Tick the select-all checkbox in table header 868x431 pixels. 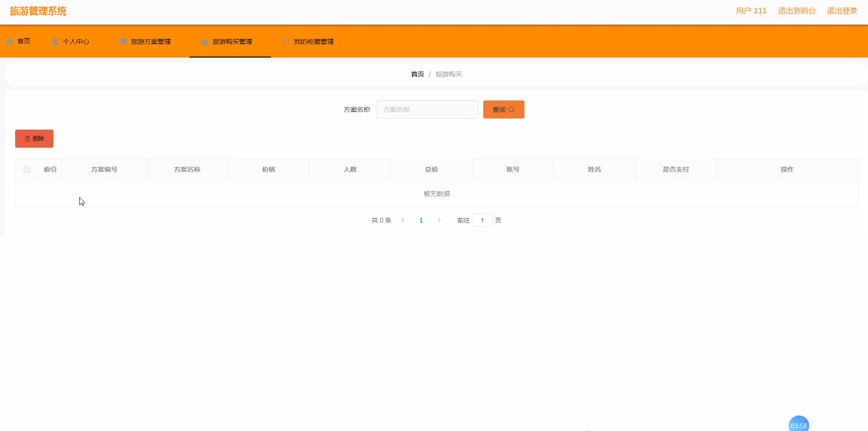click(27, 170)
